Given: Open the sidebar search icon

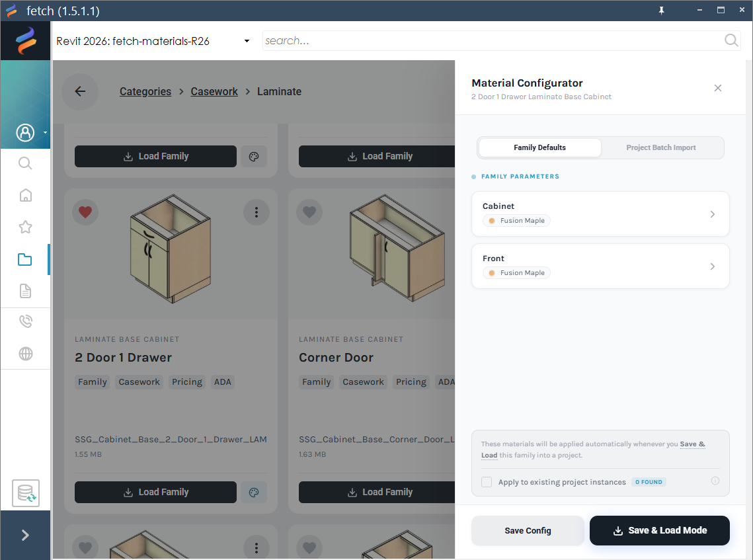Looking at the screenshot, I should coord(25,164).
